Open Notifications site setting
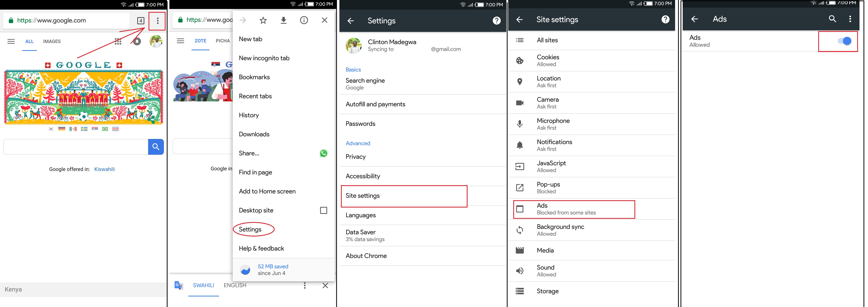The image size is (868, 307). [592, 145]
